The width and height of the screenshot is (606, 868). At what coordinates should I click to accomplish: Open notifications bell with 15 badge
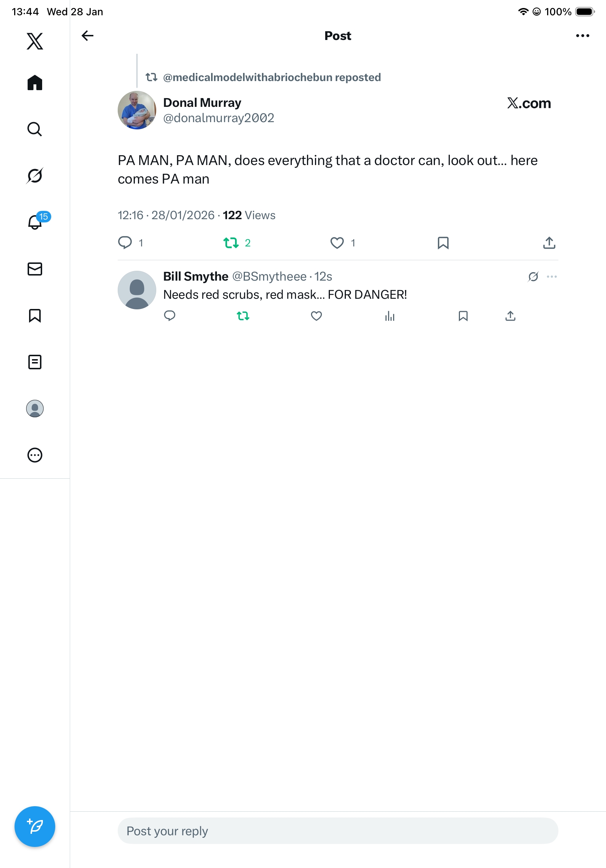click(x=35, y=222)
